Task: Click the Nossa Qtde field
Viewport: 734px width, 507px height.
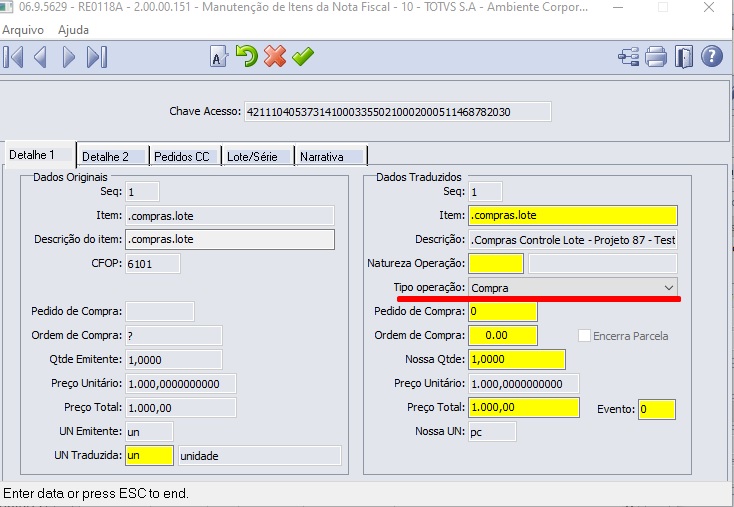Action: (x=517, y=359)
